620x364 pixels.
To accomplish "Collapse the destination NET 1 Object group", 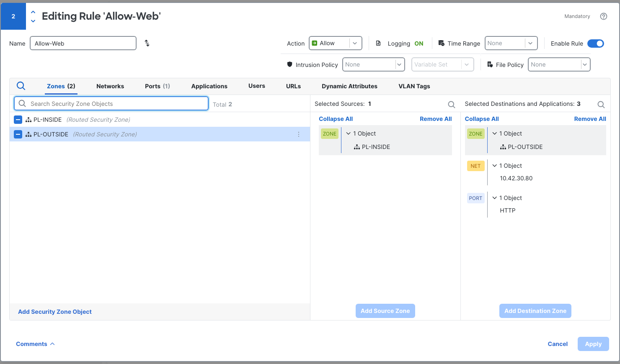I will coord(495,166).
